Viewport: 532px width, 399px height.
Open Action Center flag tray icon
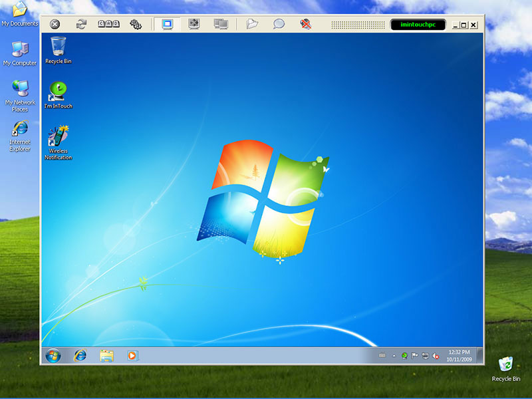click(414, 356)
